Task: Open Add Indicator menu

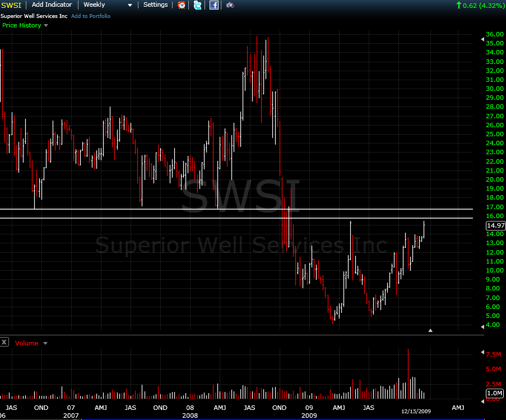Action: tap(52, 5)
